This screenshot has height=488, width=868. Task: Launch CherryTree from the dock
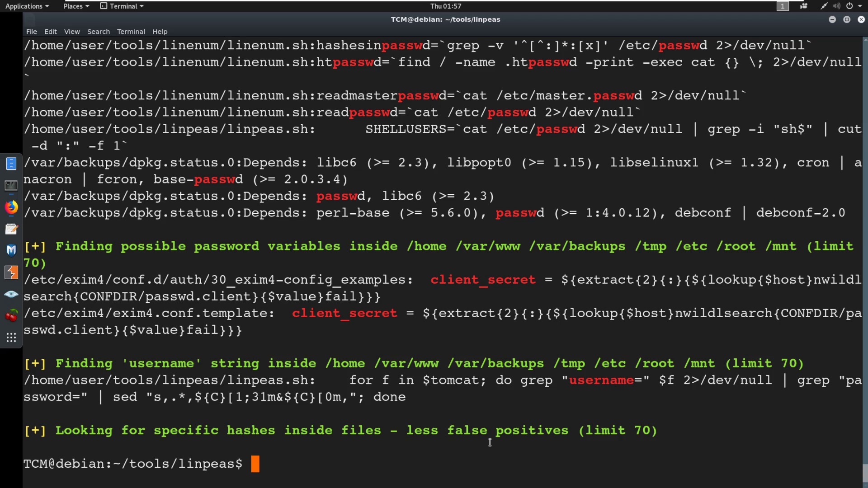click(x=11, y=315)
